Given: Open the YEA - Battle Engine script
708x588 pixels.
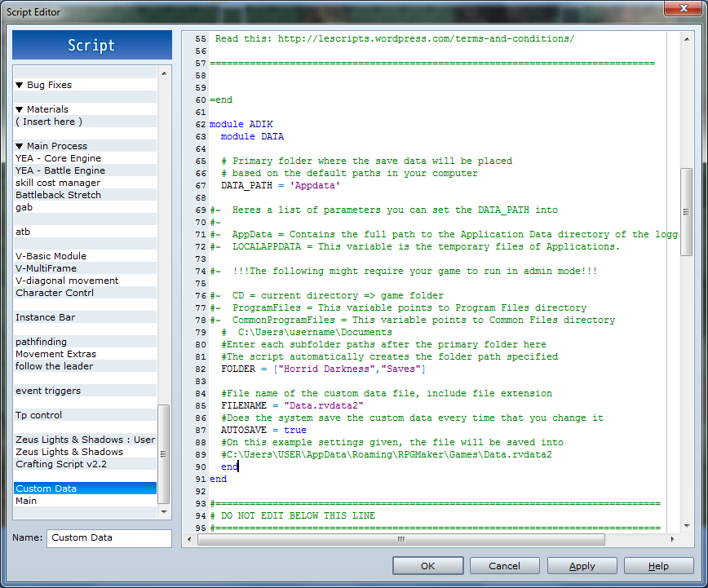Looking at the screenshot, I should (86, 170).
